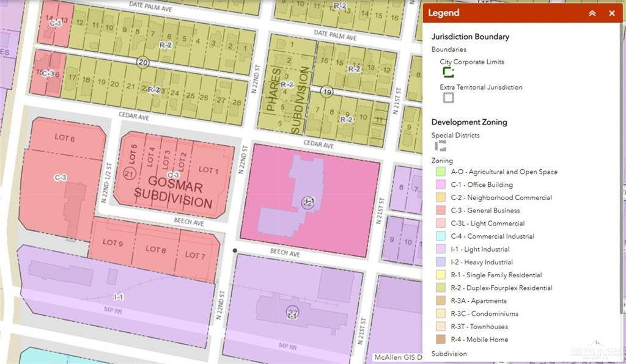Click the black point marker on Beech Ave
The height and width of the screenshot is (364, 626).
[x=234, y=250]
